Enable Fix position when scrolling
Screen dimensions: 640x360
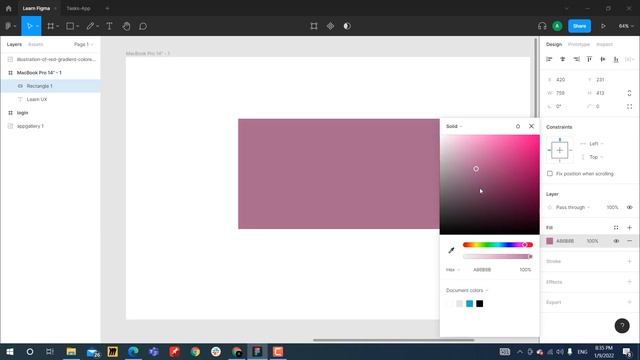point(550,173)
